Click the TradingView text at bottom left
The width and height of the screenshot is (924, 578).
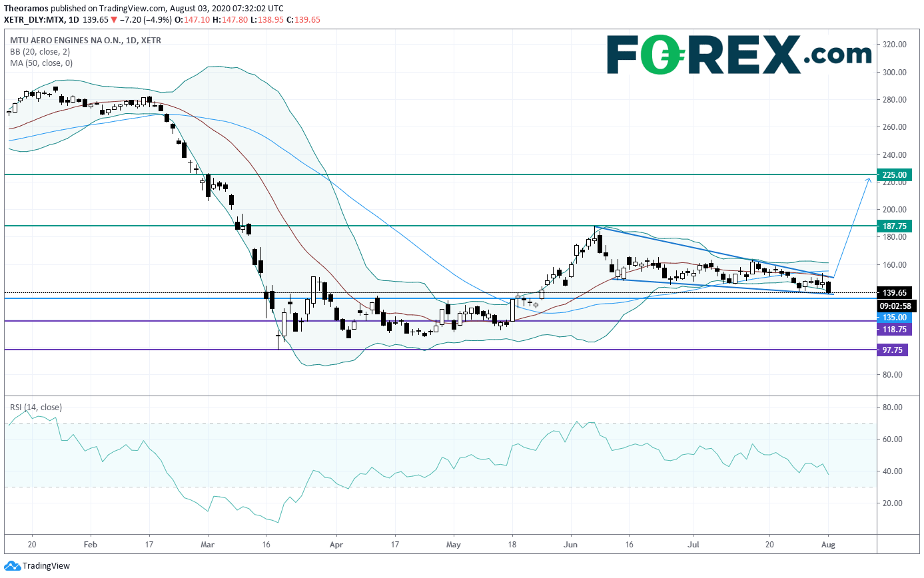pyautogui.click(x=46, y=567)
